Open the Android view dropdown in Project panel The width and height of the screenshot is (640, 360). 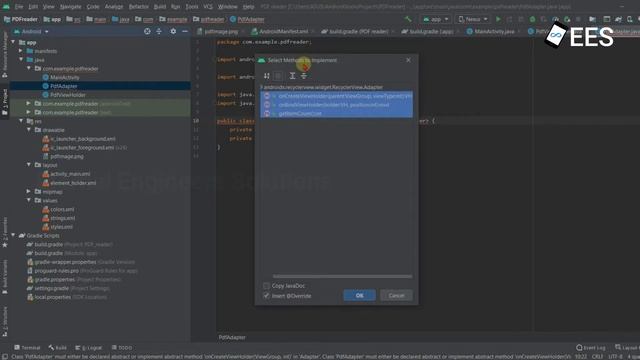pos(31,31)
